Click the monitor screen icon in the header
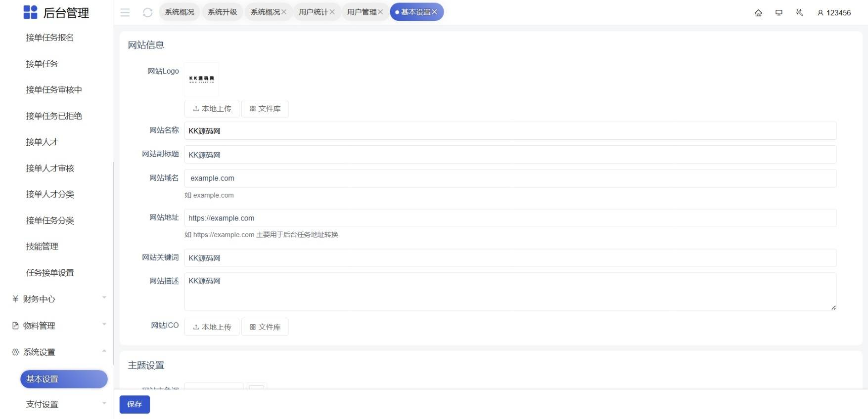868x419 pixels. [779, 13]
